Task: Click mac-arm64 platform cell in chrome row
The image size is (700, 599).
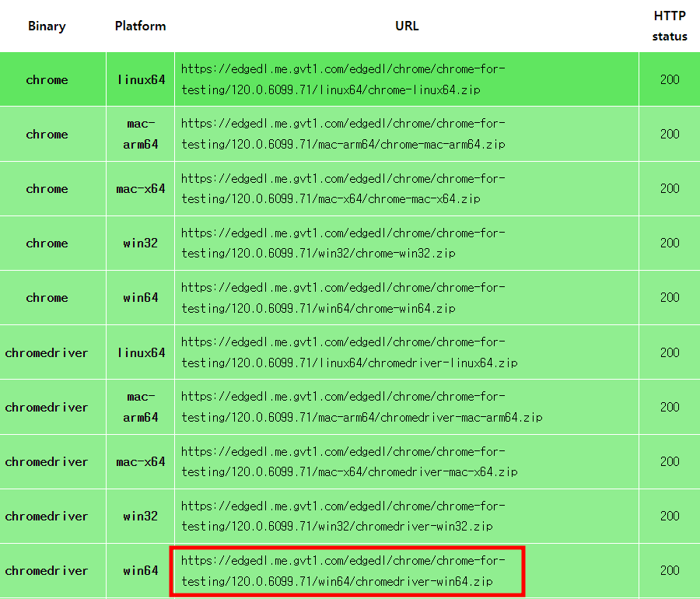Action: 141,134
